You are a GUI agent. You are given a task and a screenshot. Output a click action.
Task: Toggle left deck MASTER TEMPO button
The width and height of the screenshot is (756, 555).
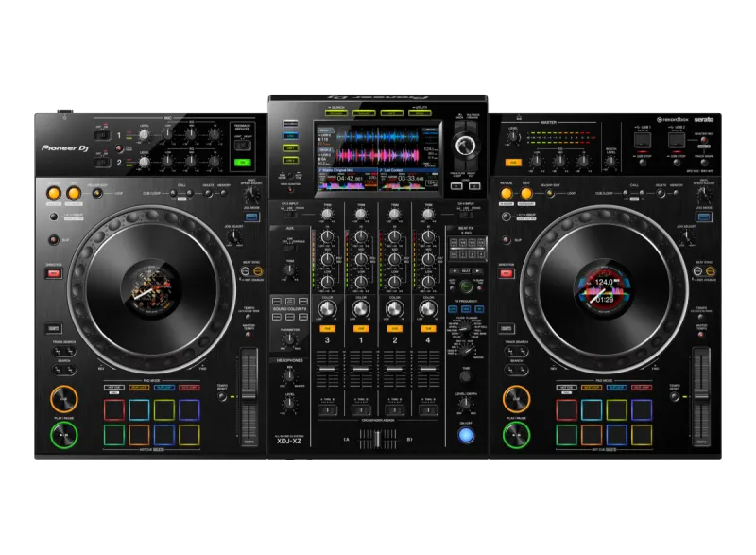point(249,334)
